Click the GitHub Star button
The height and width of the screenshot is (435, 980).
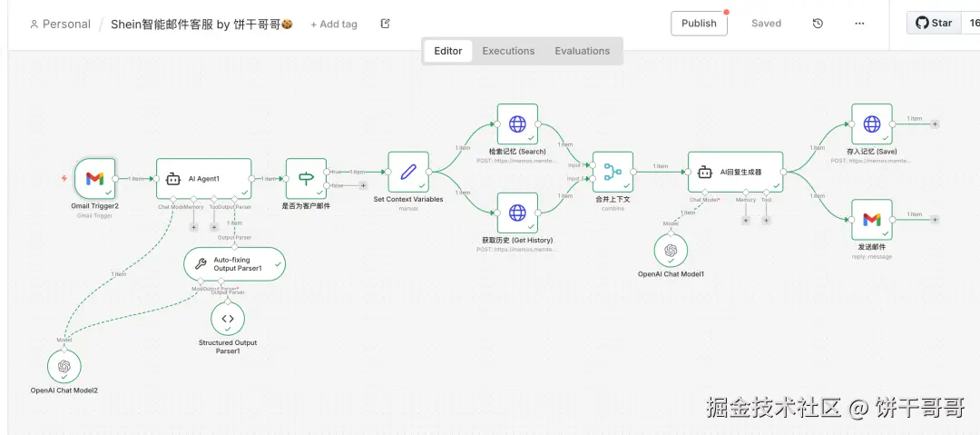click(934, 24)
